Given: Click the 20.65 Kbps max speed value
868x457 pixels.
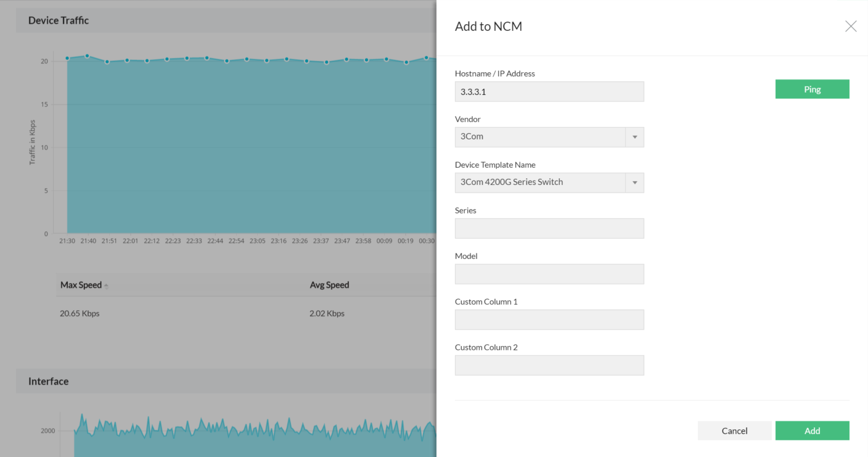Looking at the screenshot, I should (x=80, y=313).
